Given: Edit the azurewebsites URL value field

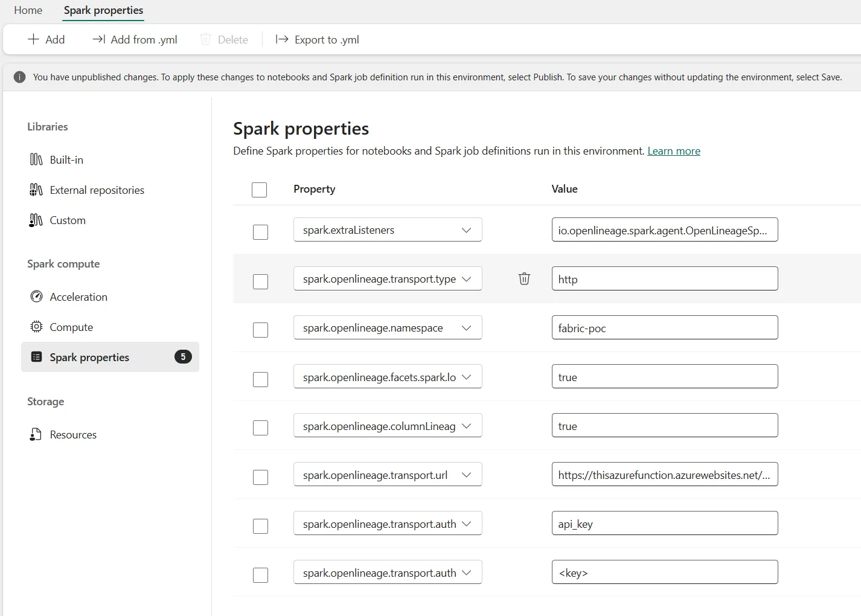Looking at the screenshot, I should [x=665, y=474].
